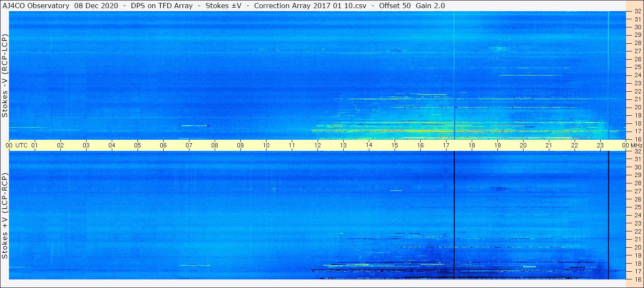Click the 18 MHz label on upper panel scale
The height and width of the screenshot is (288, 644).
[638, 123]
